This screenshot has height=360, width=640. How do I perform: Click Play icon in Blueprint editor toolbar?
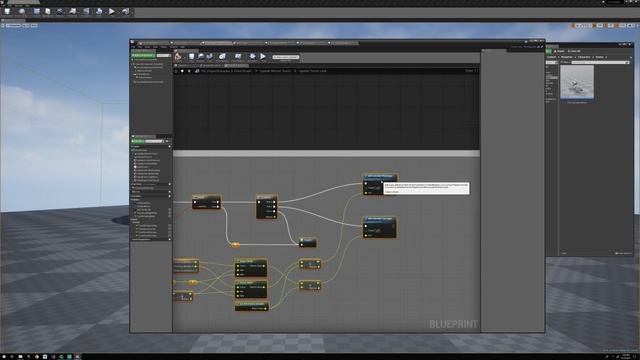click(x=263, y=57)
